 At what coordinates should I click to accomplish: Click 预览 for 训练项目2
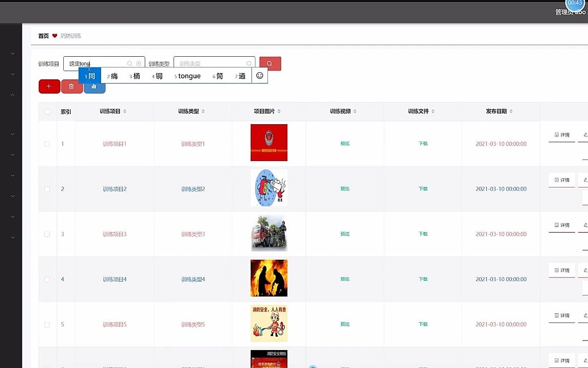[x=345, y=189]
